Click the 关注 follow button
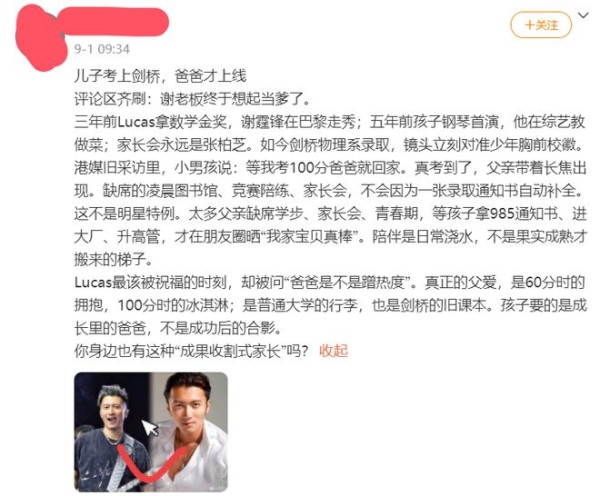The height and width of the screenshot is (496, 600). tap(541, 25)
